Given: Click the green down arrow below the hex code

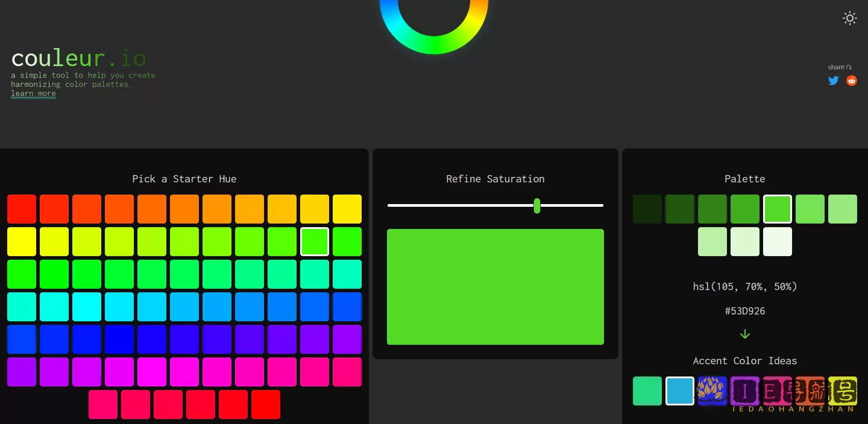Looking at the screenshot, I should 745,334.
